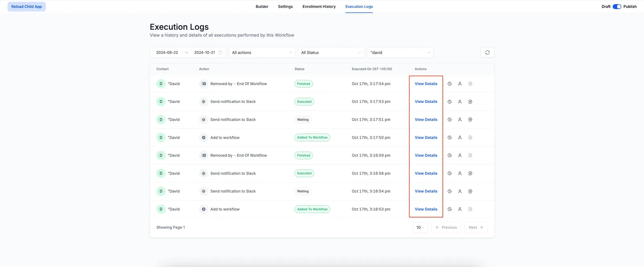The height and width of the screenshot is (267, 644).
Task: Click clock history icon in 3:16:59 pm row
Action: click(x=450, y=155)
